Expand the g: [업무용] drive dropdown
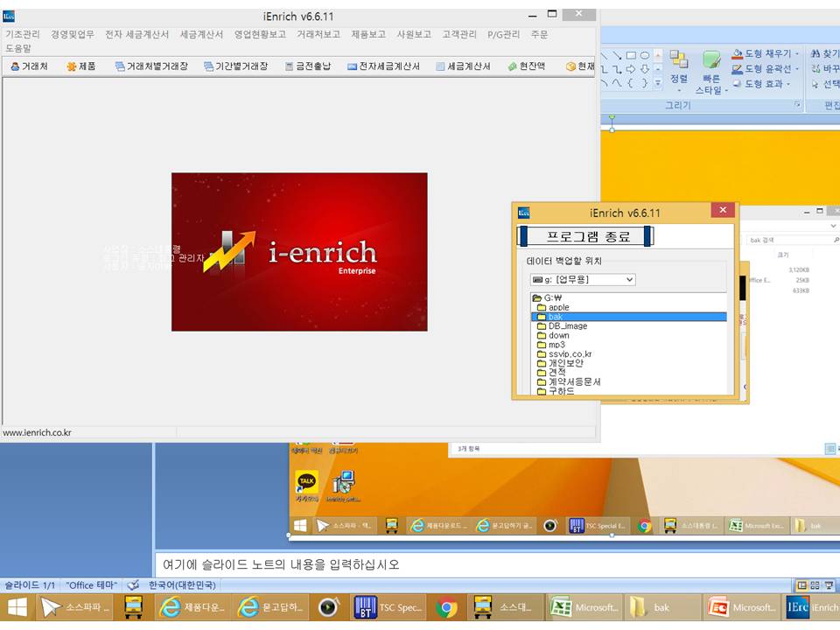The height and width of the screenshot is (630, 840). [x=583, y=280]
